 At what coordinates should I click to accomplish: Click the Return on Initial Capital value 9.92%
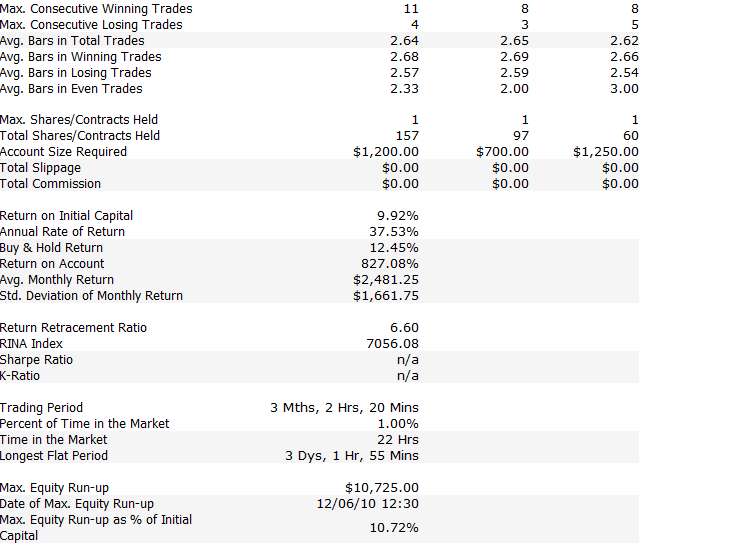pos(397,216)
